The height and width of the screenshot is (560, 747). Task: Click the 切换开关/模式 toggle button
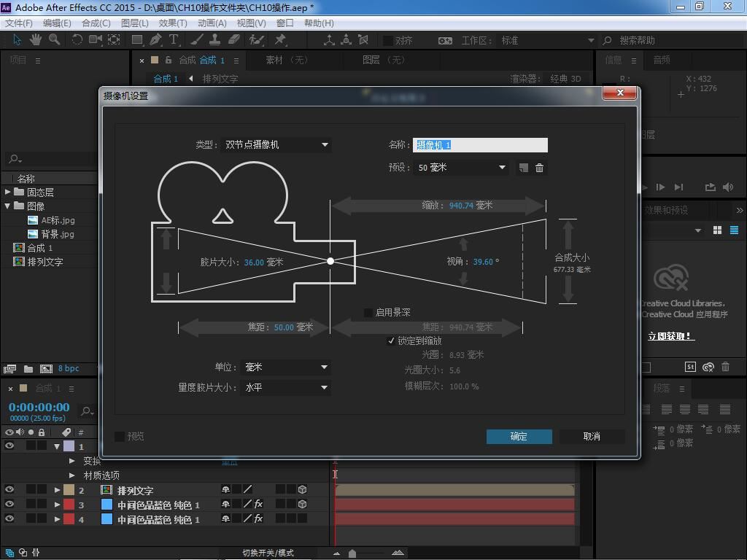pos(268,553)
